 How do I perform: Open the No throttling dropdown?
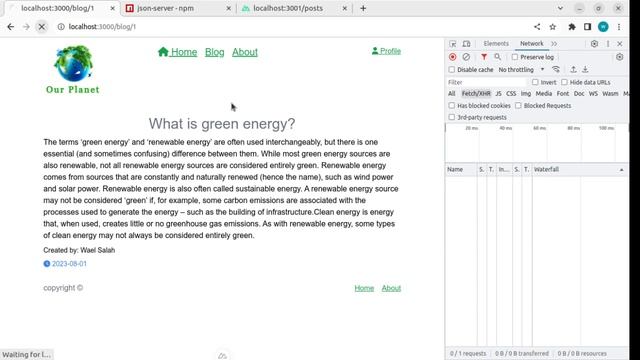tap(521, 70)
